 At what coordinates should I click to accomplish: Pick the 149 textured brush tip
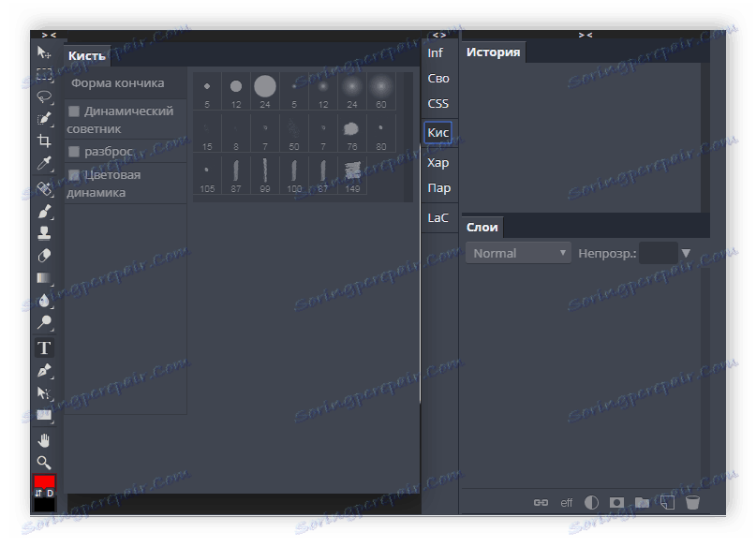click(352, 176)
